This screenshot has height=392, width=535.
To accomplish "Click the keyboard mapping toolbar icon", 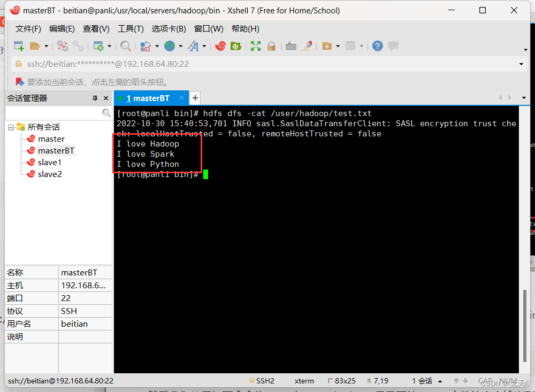I will coord(291,45).
